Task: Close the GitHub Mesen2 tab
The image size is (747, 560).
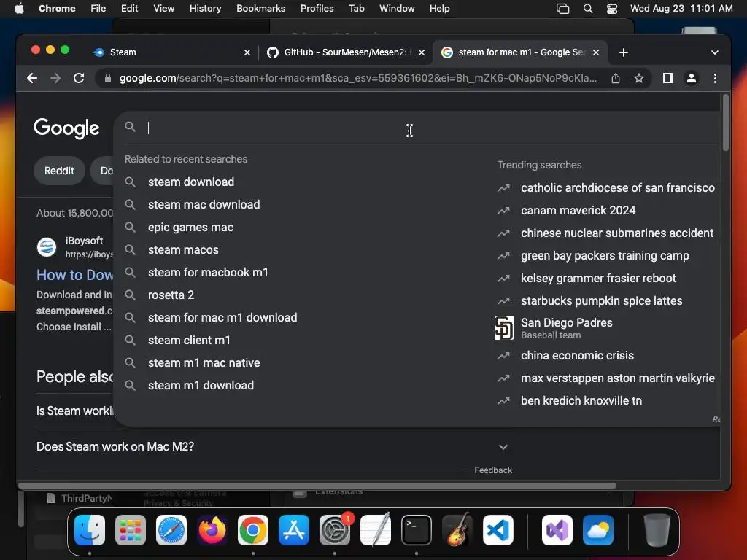Action: click(x=422, y=52)
